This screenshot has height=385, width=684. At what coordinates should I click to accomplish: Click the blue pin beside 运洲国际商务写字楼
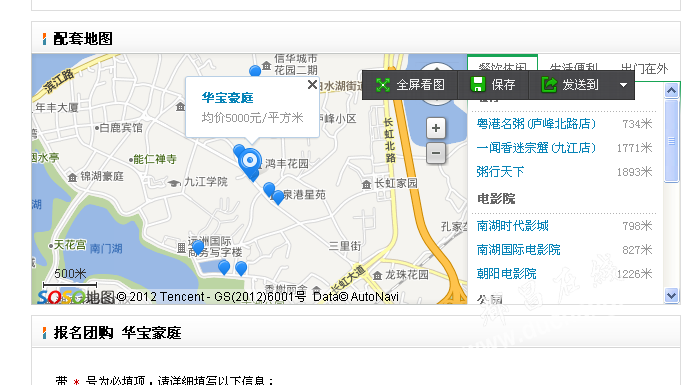click(x=198, y=247)
